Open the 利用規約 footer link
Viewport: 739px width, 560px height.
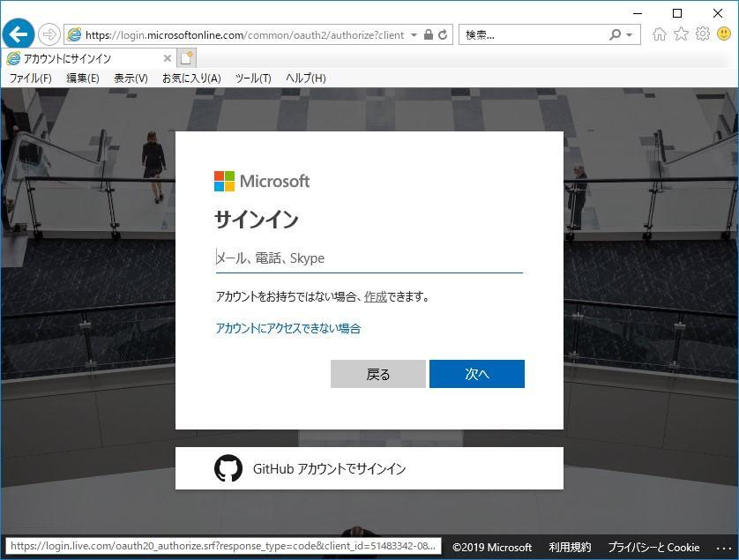[570, 548]
